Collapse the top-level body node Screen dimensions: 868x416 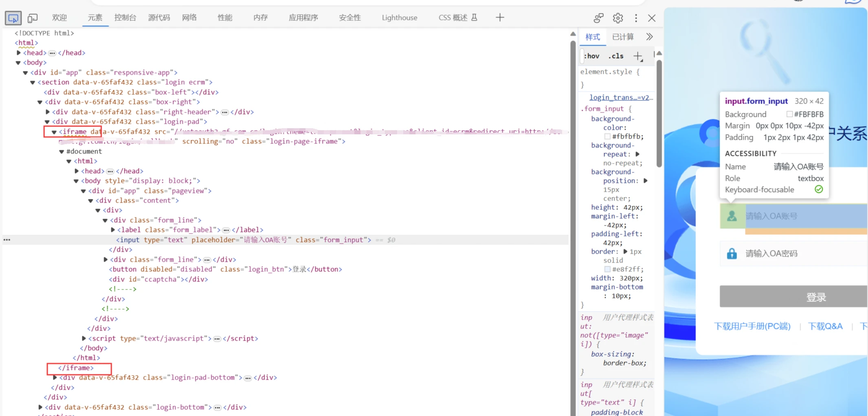click(x=18, y=63)
